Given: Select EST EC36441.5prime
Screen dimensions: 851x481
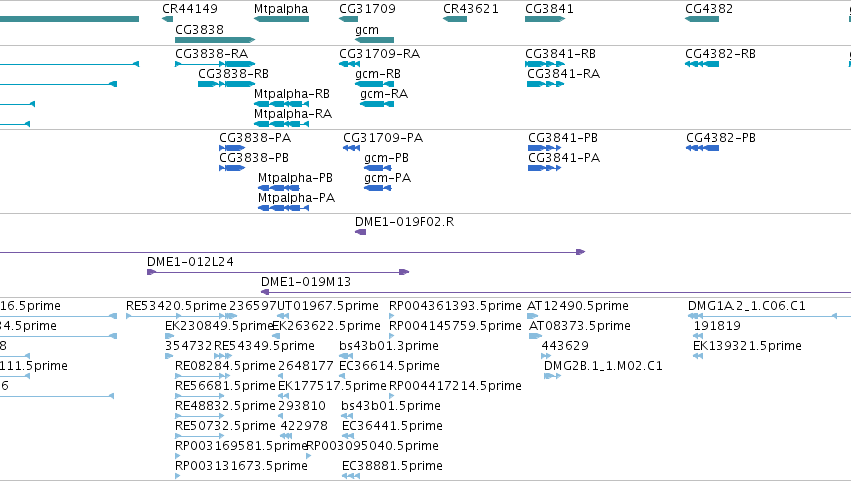Looking at the screenshot, I should 392,427.
